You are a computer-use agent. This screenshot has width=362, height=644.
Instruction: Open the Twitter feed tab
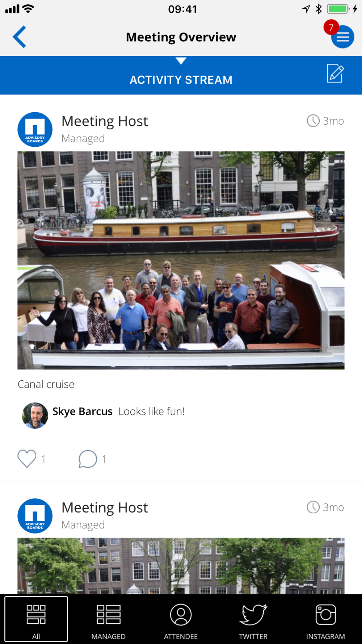click(253, 619)
